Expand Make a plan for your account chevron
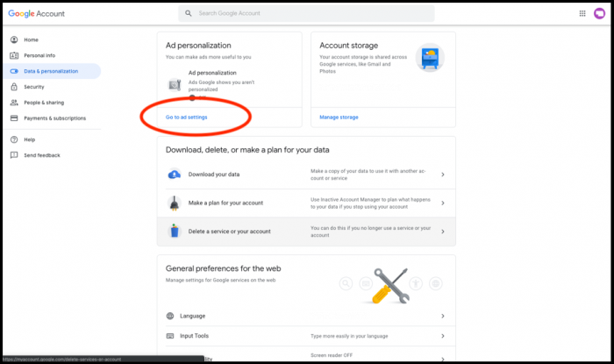Screen dimensions: 614x364 [443, 203]
